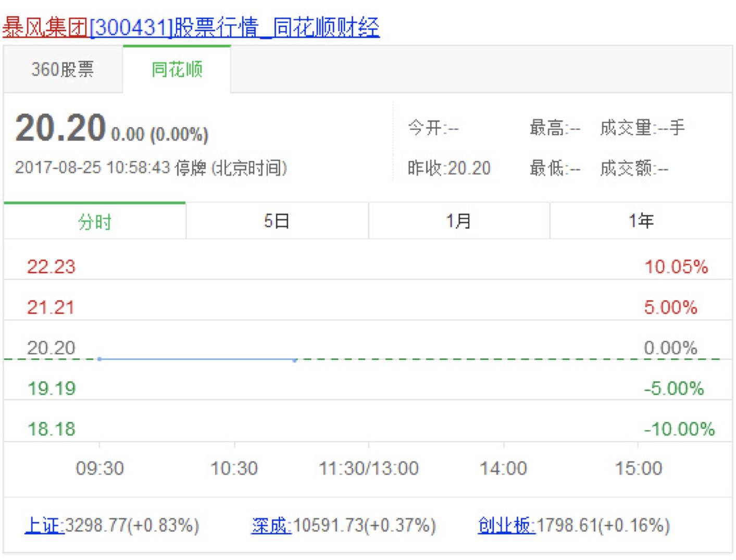The height and width of the screenshot is (560, 736).
Task: Open the 暴风集团[300431]股票行情 title link
Action: point(191,27)
